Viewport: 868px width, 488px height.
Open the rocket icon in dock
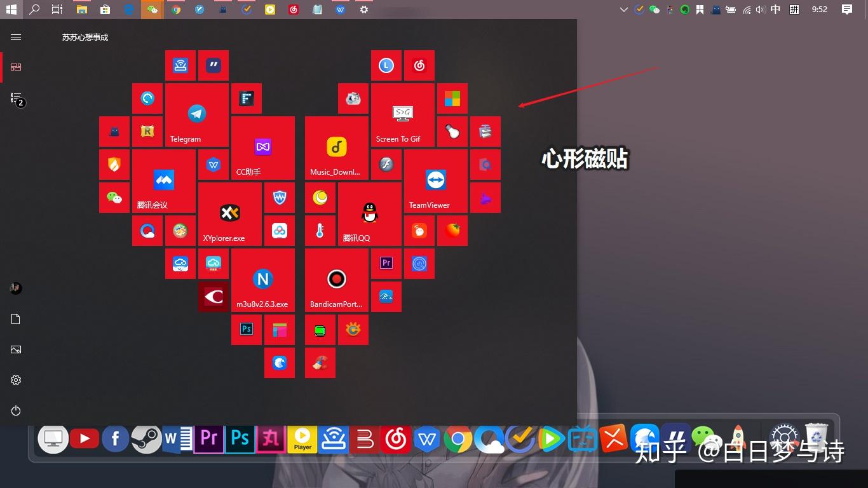738,438
